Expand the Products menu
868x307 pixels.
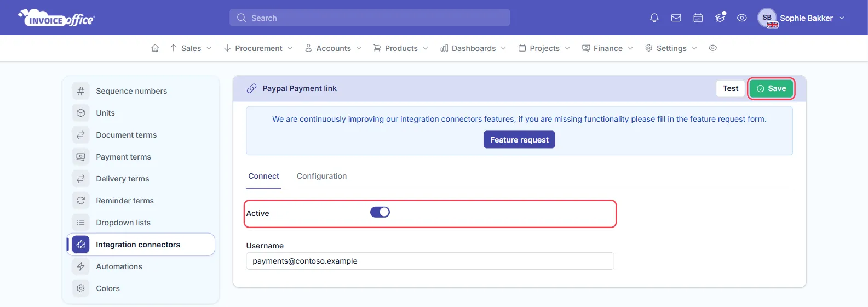click(x=400, y=48)
